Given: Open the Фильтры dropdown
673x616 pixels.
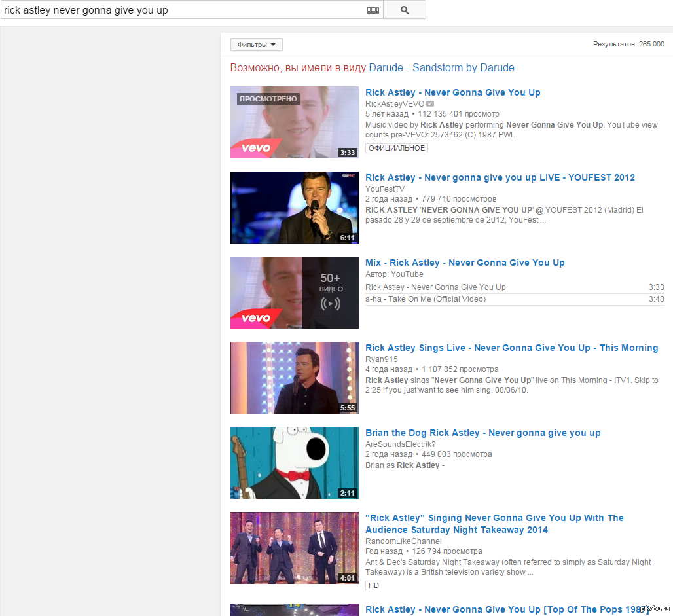Looking at the screenshot, I should 256,45.
